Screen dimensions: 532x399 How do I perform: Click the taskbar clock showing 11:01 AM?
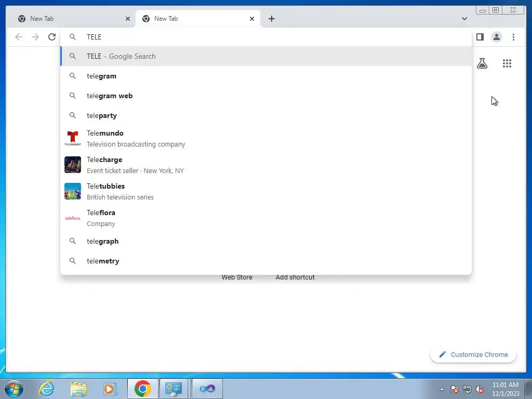point(505,389)
